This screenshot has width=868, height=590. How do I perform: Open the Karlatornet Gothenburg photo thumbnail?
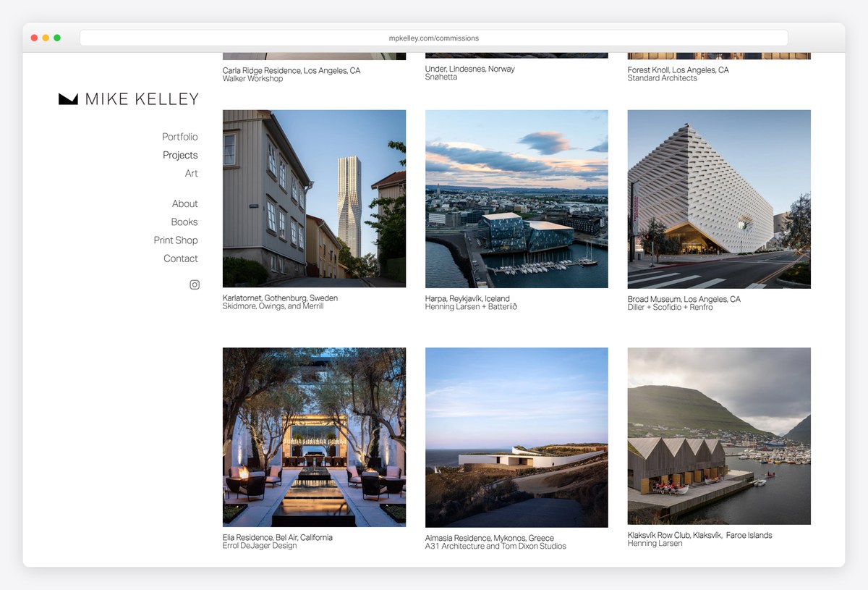coord(314,198)
